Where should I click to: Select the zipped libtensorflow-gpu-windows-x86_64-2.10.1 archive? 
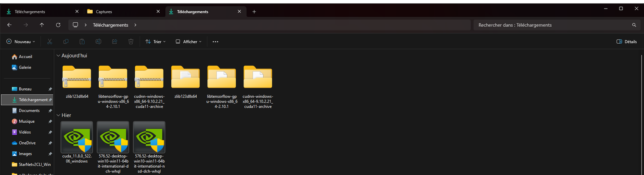pyautogui.click(x=113, y=86)
